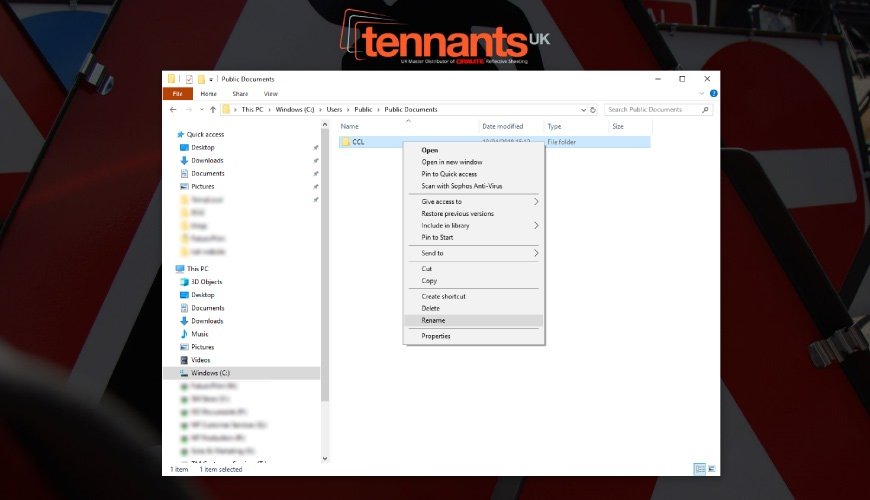The width and height of the screenshot is (870, 500).
Task: Open the Home ribbon tab
Action: (209, 94)
